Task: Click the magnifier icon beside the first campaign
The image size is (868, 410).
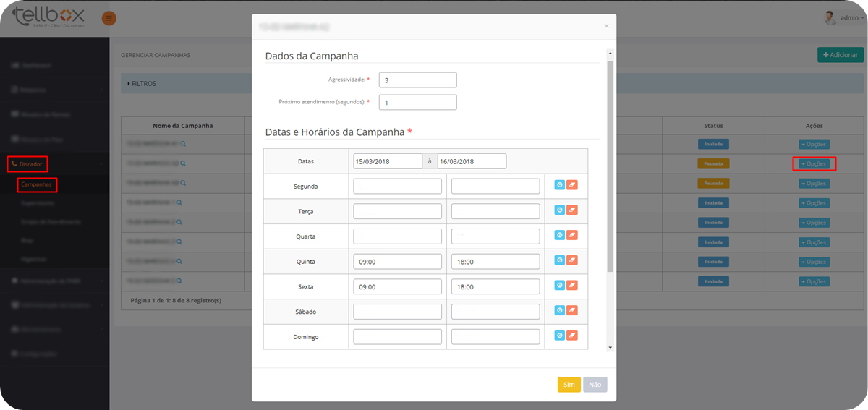Action: [x=184, y=145]
